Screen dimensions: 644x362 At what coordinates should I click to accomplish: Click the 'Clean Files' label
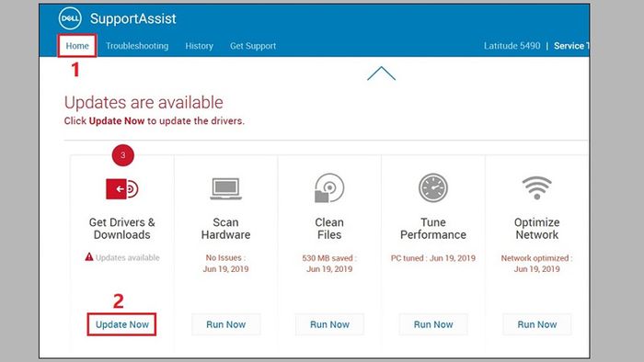click(329, 229)
